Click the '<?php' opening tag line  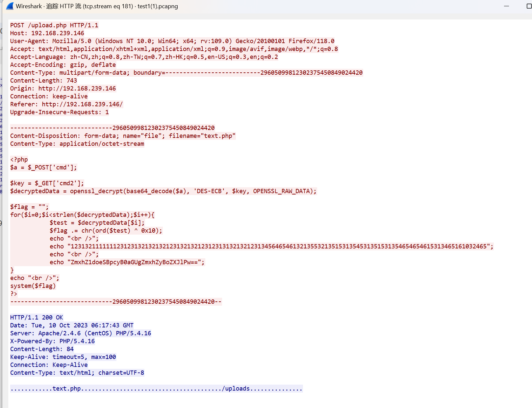[x=19, y=160]
